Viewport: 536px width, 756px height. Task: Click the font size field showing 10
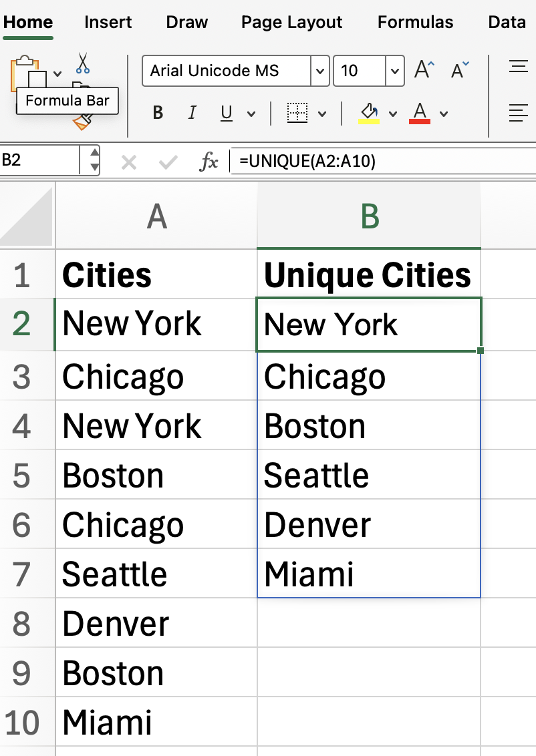pos(360,71)
